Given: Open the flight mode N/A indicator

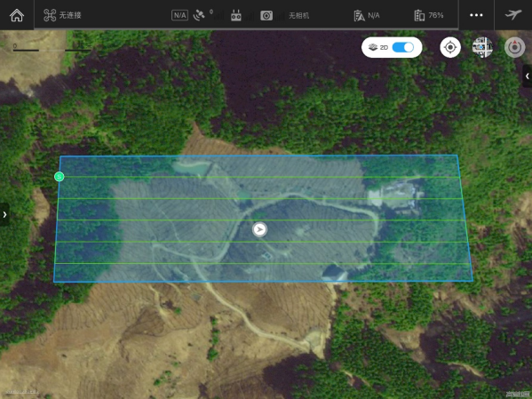Looking at the screenshot, I should click(179, 15).
